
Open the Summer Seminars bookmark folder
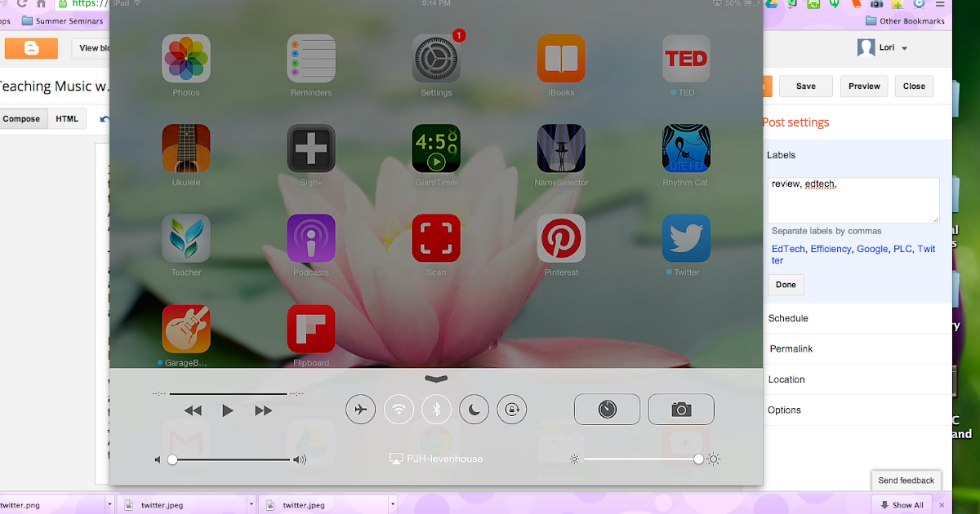click(62, 21)
